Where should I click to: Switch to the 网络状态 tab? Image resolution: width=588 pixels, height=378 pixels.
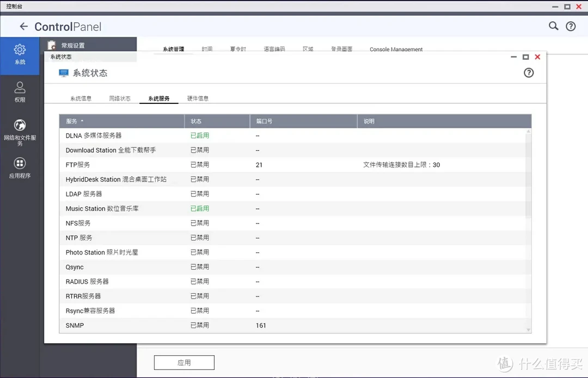tap(120, 98)
